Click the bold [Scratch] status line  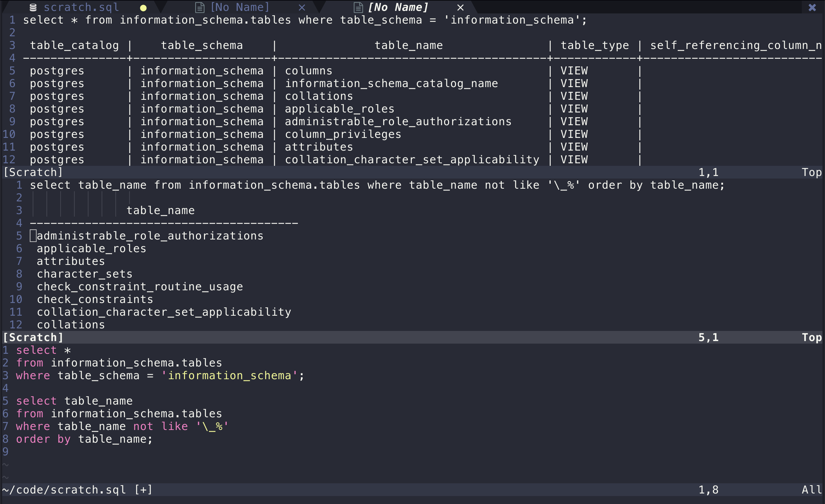tap(33, 337)
